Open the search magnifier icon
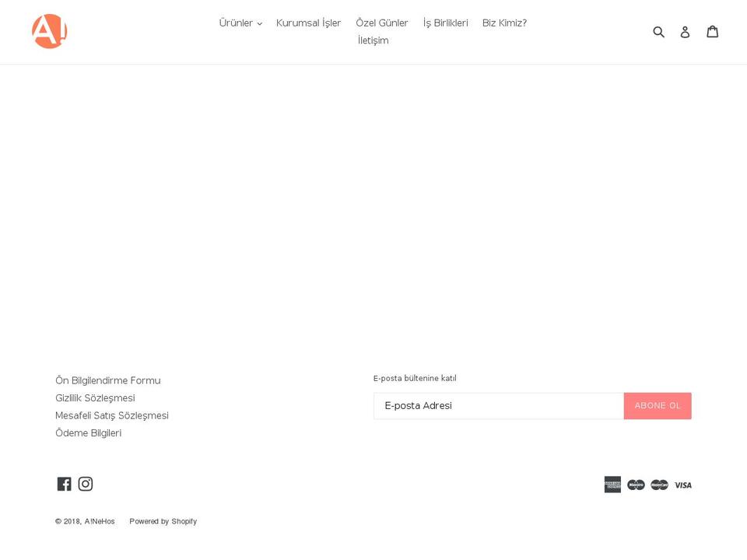Screen dimensions: 747x560 click(658, 32)
